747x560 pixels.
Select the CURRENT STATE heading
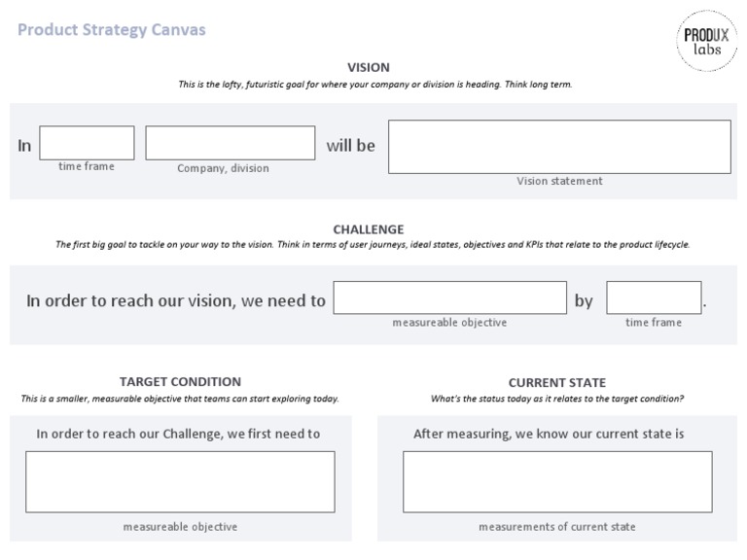[x=557, y=383]
